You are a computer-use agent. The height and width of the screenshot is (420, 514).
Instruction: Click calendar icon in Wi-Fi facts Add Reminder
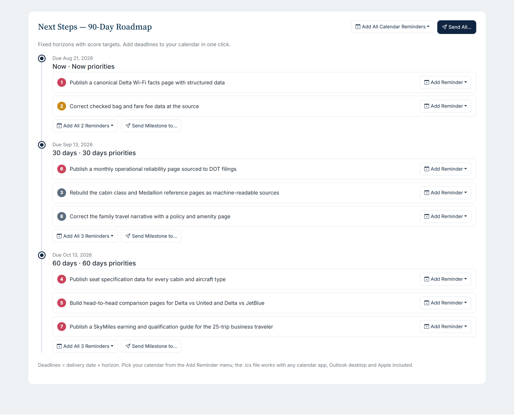click(x=427, y=83)
